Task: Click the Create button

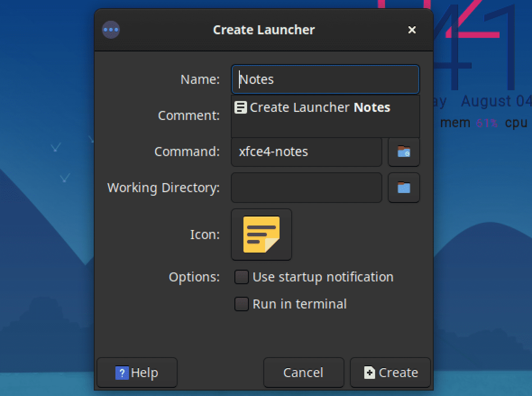Action: click(390, 373)
